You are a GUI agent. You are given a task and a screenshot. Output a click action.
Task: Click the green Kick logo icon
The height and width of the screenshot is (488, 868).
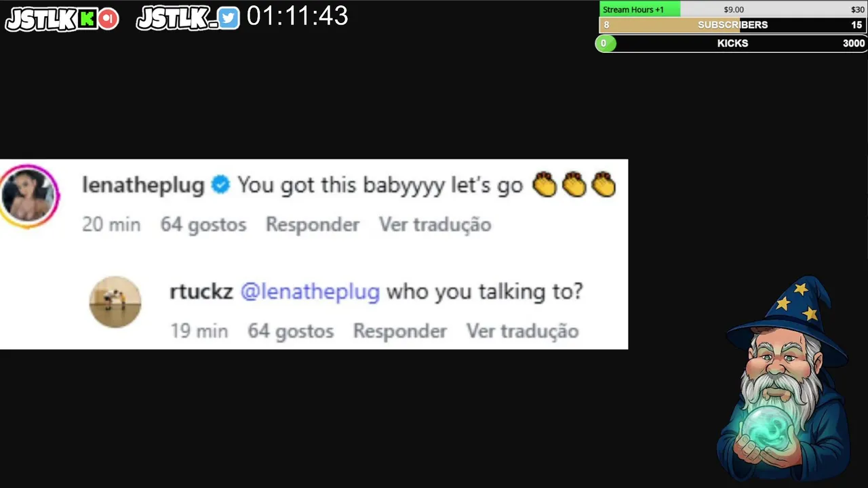(x=87, y=19)
